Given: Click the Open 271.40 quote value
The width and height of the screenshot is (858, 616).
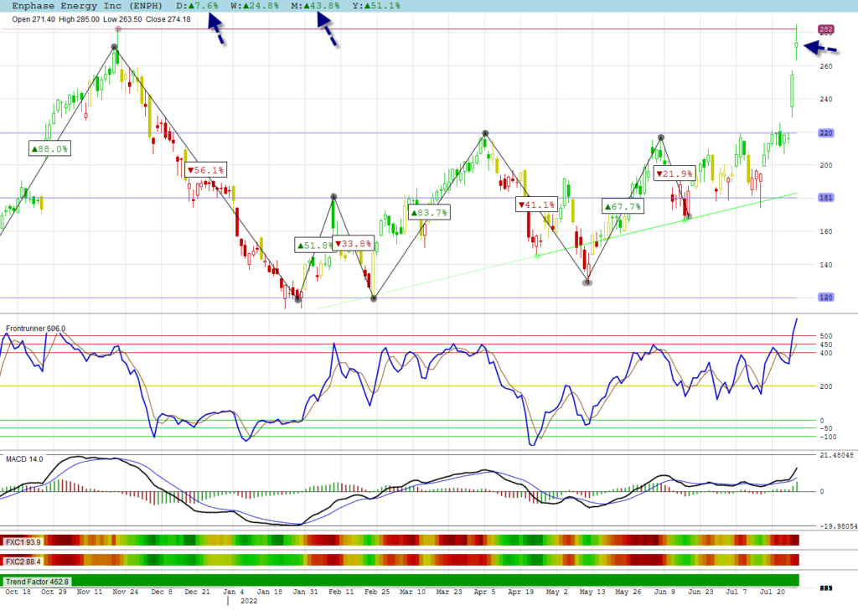Looking at the screenshot, I should pyautogui.click(x=34, y=19).
